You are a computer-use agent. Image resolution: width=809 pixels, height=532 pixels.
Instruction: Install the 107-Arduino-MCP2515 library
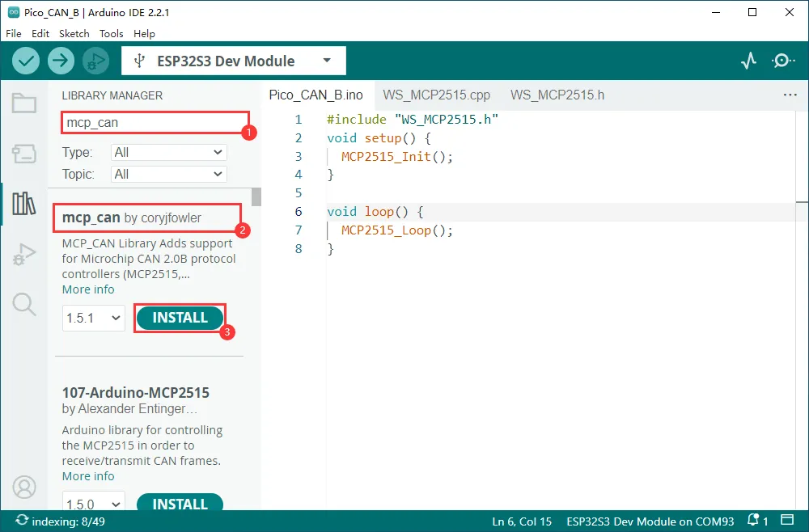coord(180,503)
